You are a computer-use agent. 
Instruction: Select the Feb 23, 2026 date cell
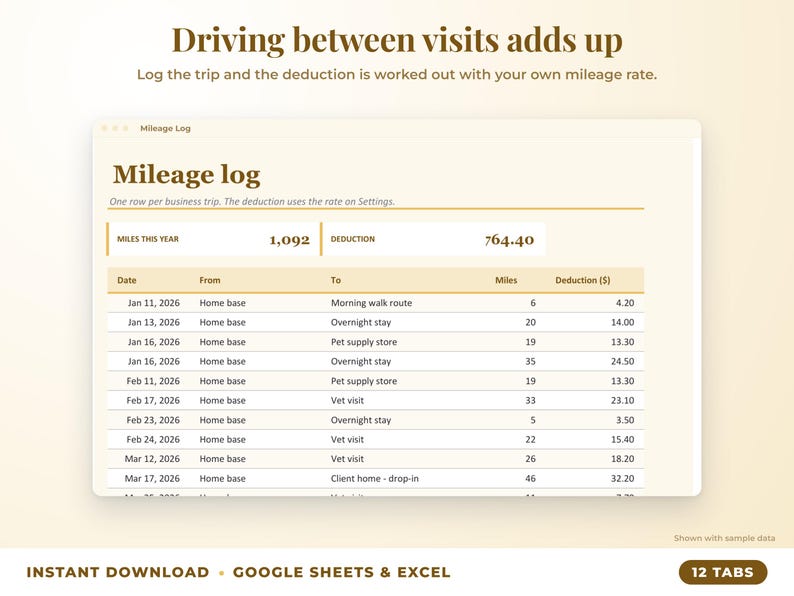coord(153,420)
